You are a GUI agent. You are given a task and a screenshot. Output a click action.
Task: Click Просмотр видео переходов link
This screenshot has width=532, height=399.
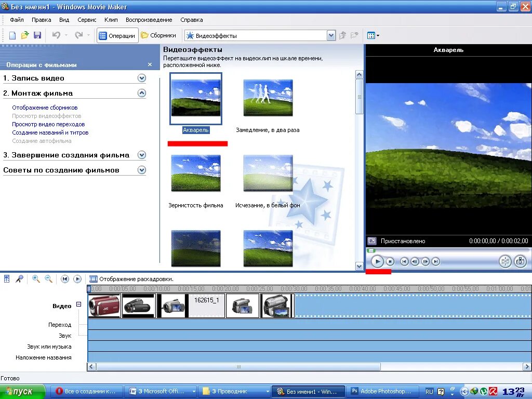48,124
